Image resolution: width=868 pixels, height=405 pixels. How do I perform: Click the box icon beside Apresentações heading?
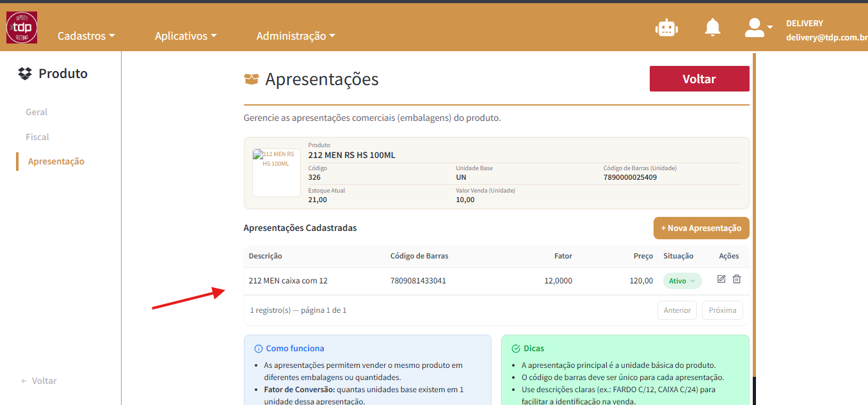pyautogui.click(x=252, y=79)
